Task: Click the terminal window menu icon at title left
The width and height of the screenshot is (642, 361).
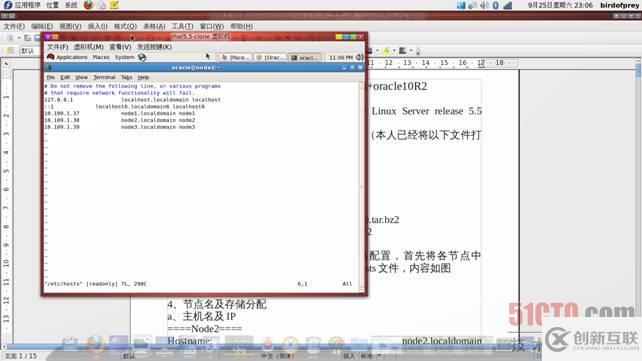Action: click(x=48, y=68)
